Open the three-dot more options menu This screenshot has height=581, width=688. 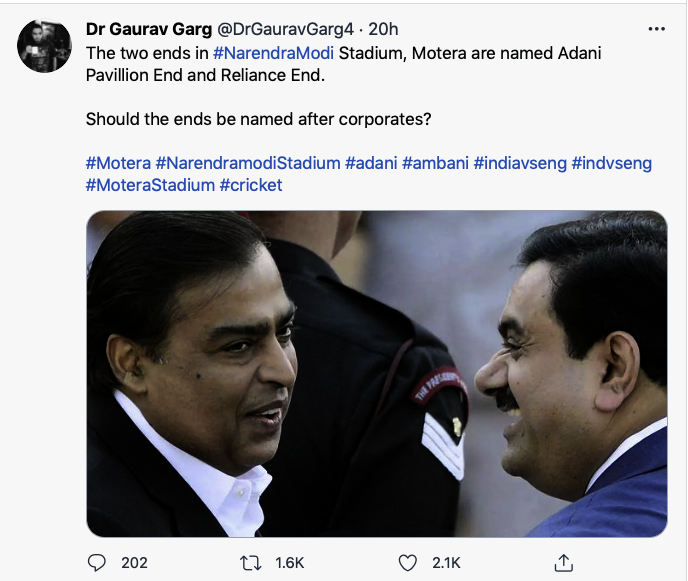click(656, 29)
